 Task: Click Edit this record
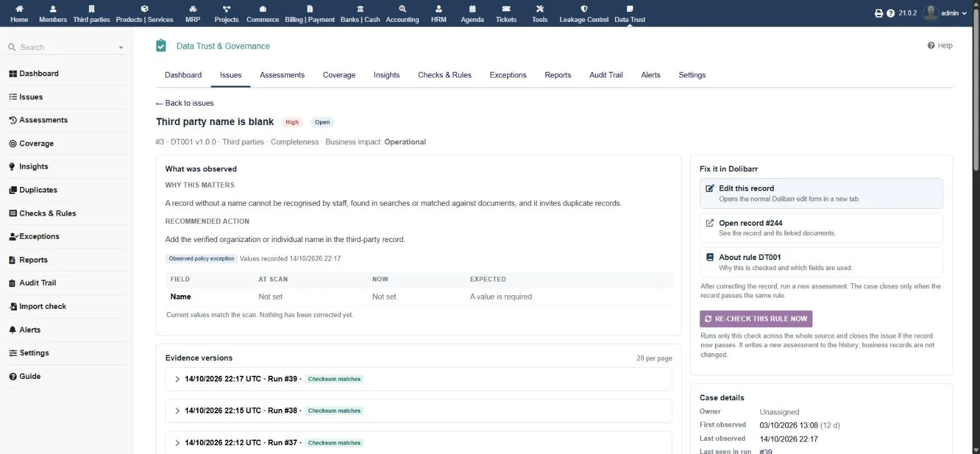pyautogui.click(x=821, y=193)
